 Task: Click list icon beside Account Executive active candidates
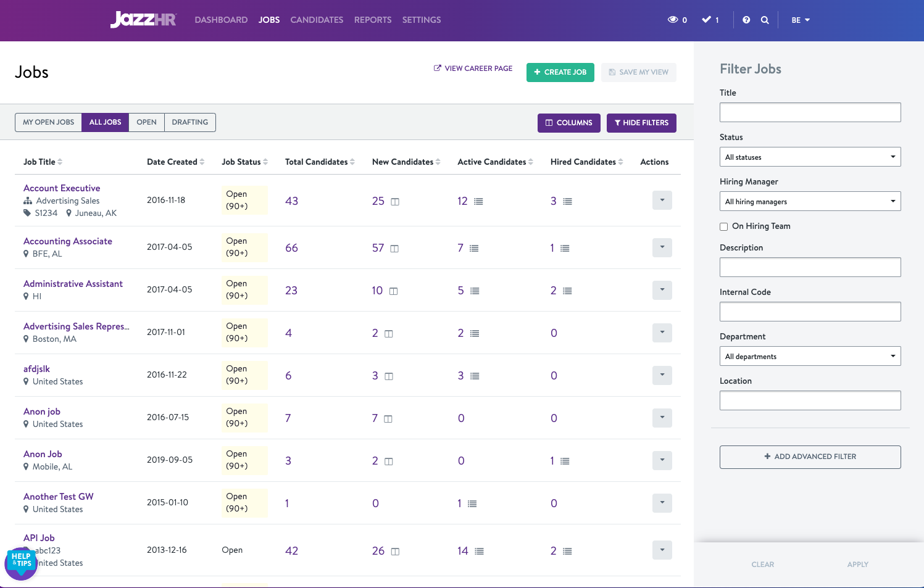tap(478, 202)
